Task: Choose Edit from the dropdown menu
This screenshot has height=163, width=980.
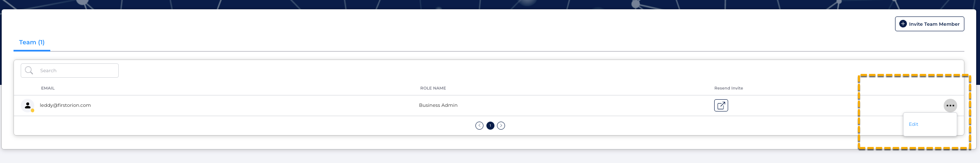Action: click(913, 124)
